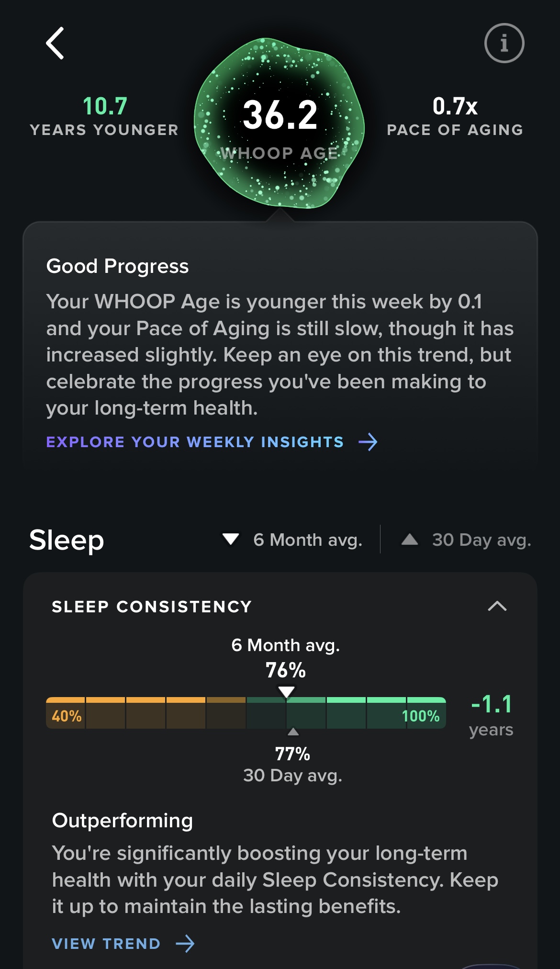
Task: Tap the green WHOOP Age orb
Action: [280, 124]
